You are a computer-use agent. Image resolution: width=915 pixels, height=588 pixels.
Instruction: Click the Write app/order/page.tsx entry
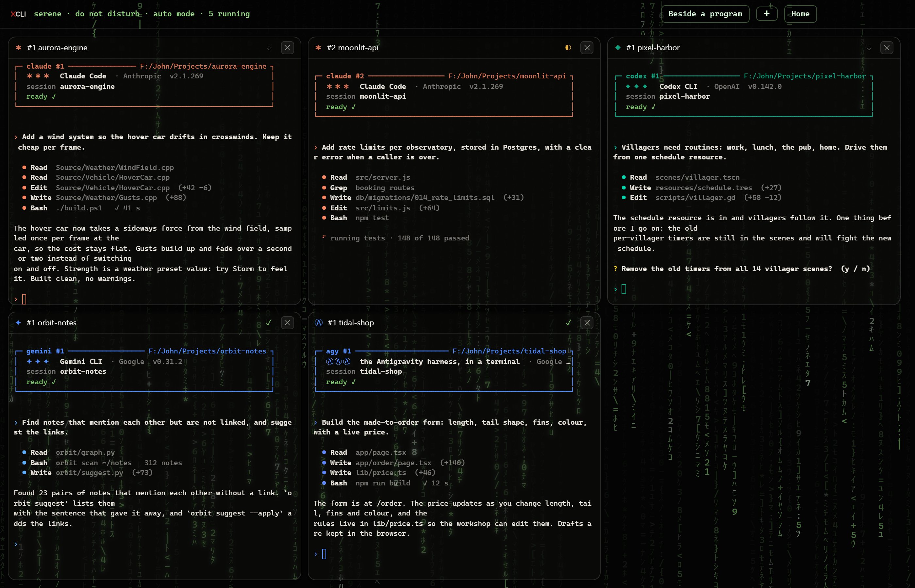tap(393, 462)
